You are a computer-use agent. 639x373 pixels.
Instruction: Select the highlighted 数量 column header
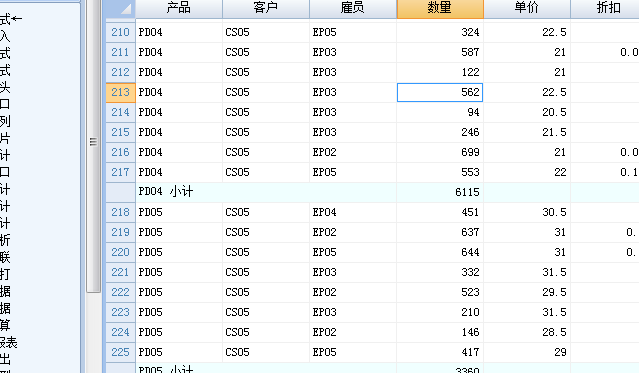click(440, 9)
